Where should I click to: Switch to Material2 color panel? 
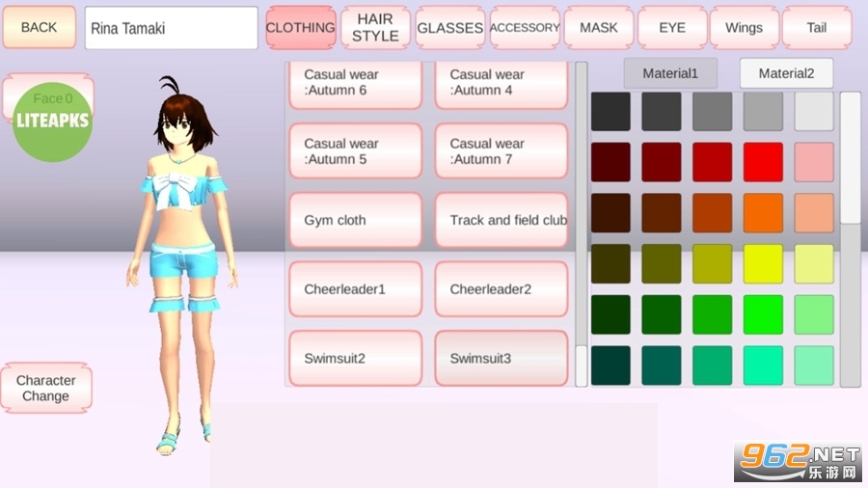(786, 73)
